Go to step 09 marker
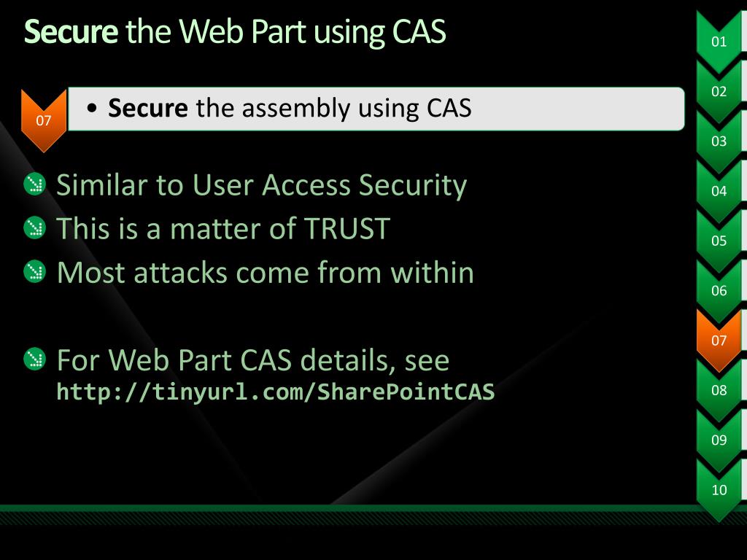This screenshot has height=560, width=747. tap(719, 440)
